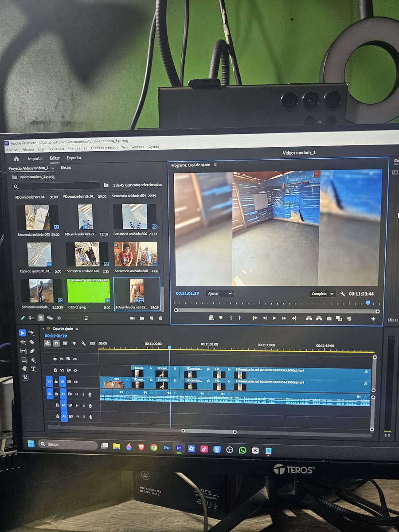Click Mark In in the Program monitor

click(x=231, y=318)
